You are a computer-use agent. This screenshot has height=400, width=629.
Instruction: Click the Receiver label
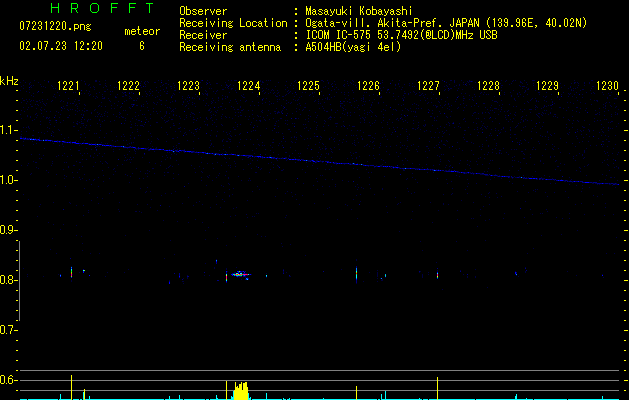pos(203,35)
